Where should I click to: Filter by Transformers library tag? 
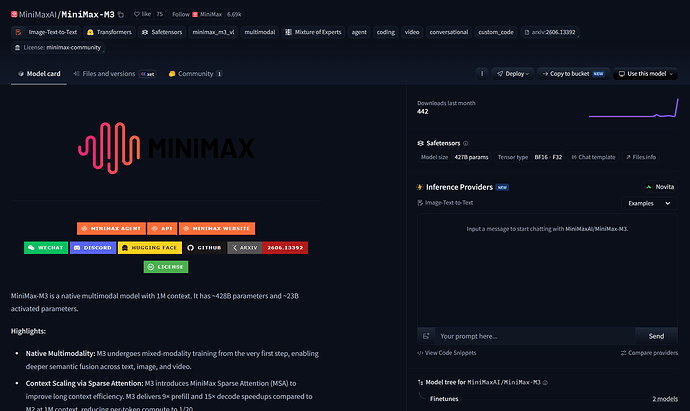(109, 32)
